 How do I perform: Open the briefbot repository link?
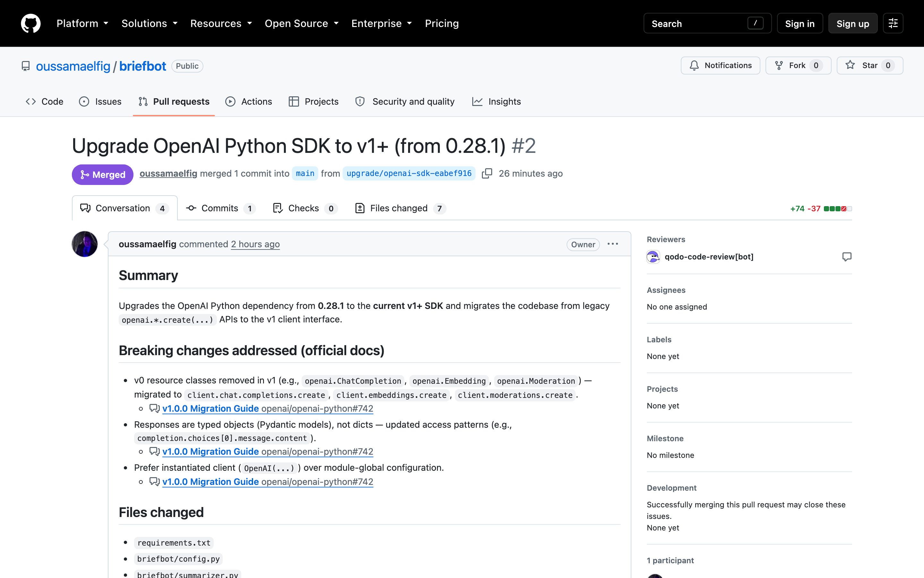(142, 66)
